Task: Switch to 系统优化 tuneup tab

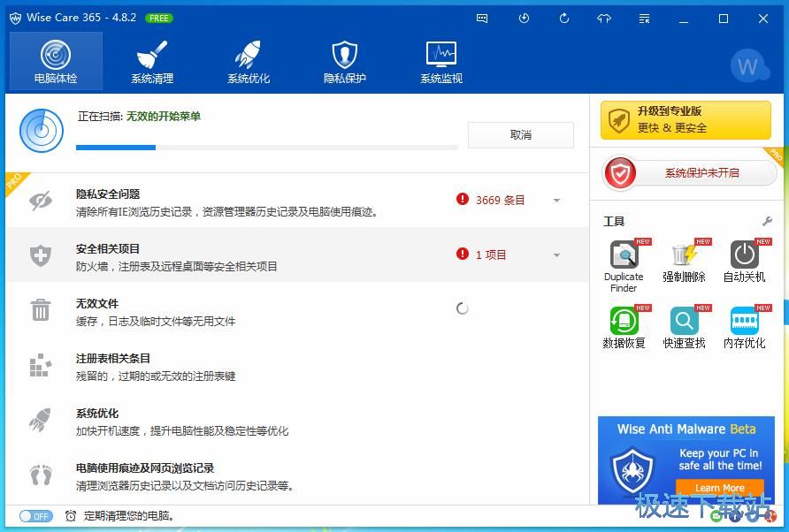Action: click(249, 61)
